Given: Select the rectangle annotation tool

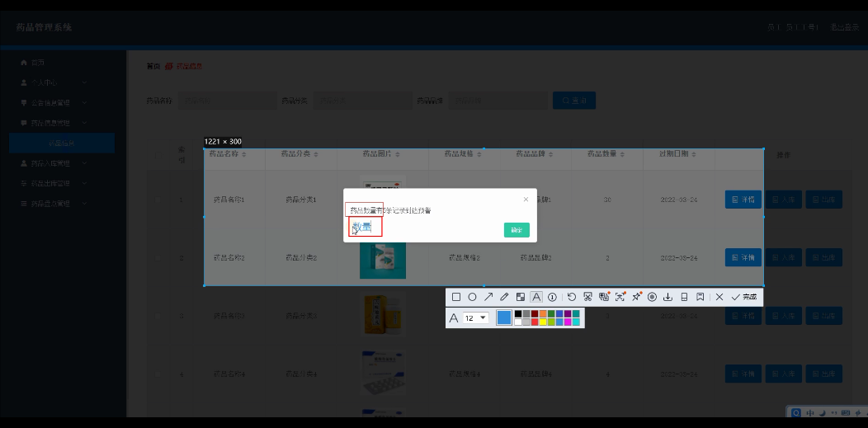Looking at the screenshot, I should [x=456, y=297].
